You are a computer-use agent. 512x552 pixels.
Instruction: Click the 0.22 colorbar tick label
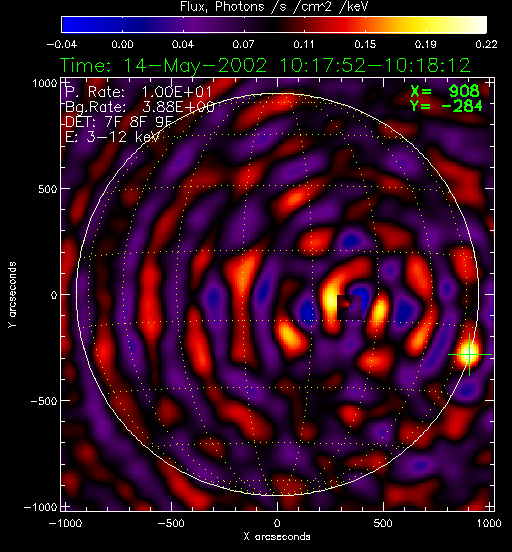tap(486, 44)
